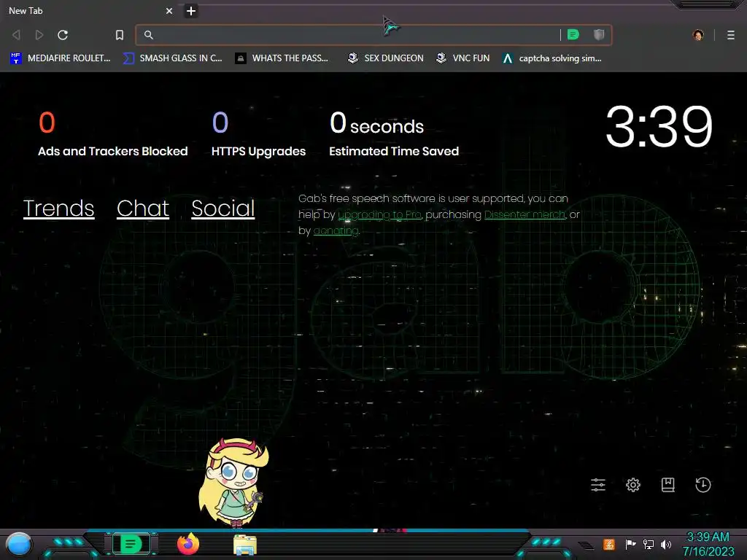Click the Estimated Time Saved stat
This screenshot has height=560, width=747.
pyautogui.click(x=394, y=134)
